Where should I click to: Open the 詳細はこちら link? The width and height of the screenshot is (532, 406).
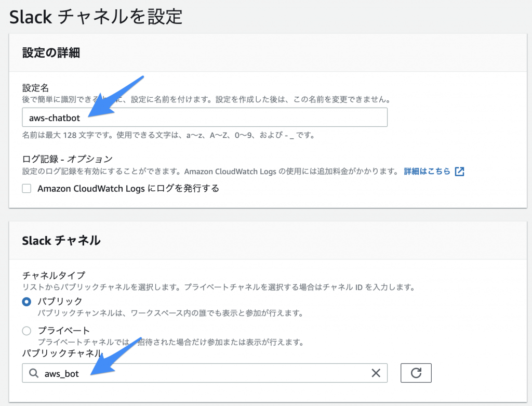point(427,172)
